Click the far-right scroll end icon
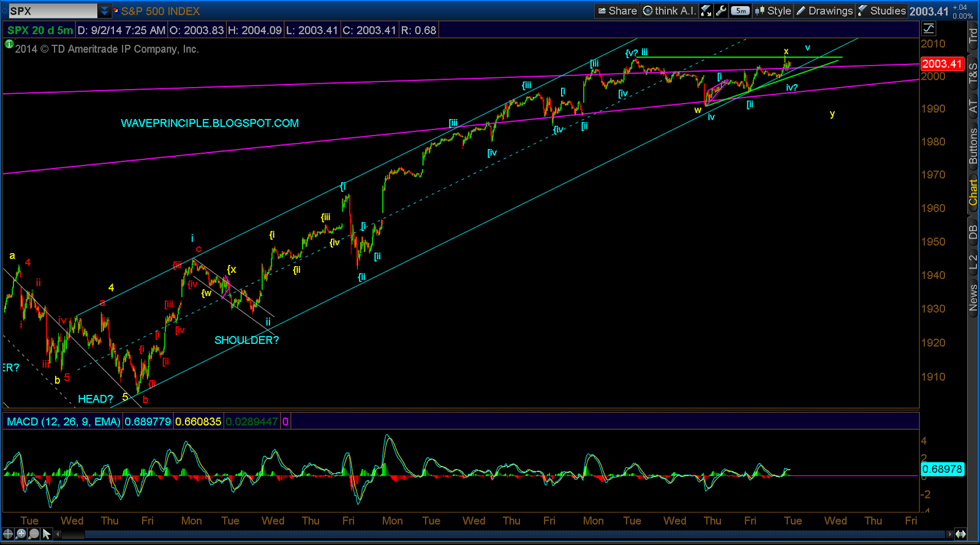The height and width of the screenshot is (545, 980). click(x=961, y=534)
